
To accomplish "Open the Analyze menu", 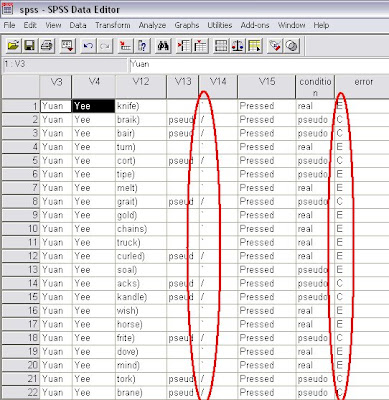I will pos(152,25).
